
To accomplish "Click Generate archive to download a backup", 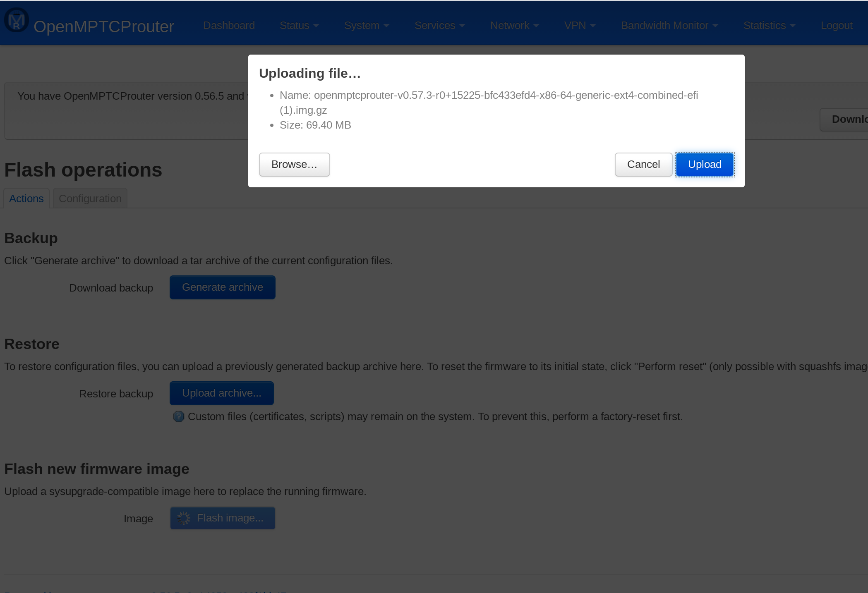I will click(x=222, y=287).
